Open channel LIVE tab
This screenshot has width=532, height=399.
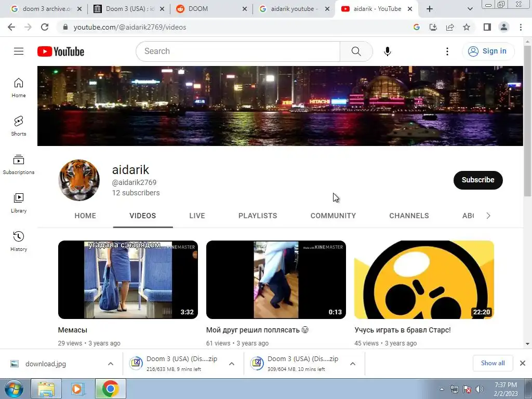click(197, 216)
